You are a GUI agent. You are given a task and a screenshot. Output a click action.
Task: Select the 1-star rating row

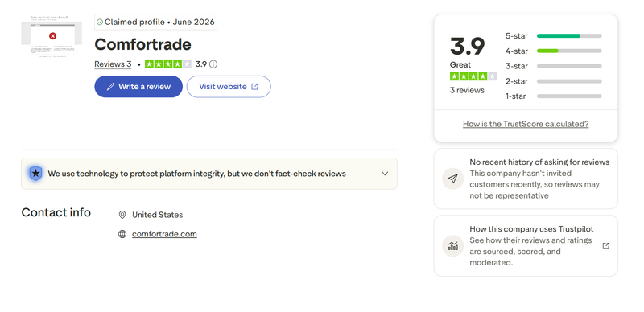point(554,96)
